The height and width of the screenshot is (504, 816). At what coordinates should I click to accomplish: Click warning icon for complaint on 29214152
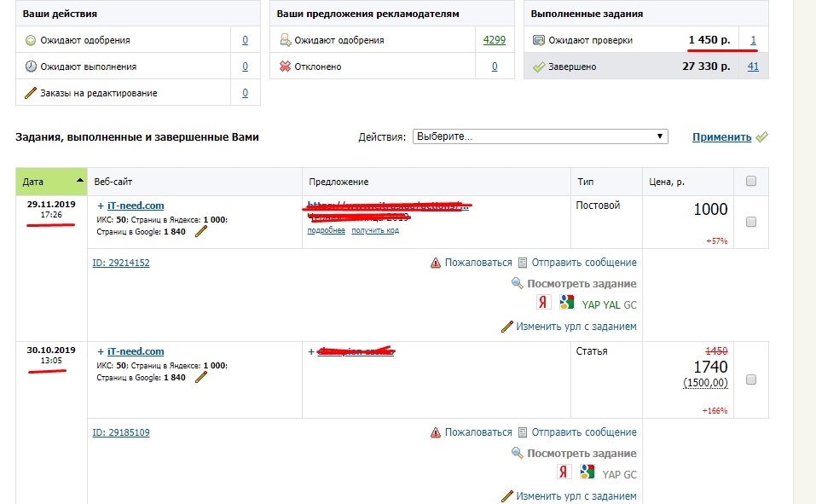[436, 263]
